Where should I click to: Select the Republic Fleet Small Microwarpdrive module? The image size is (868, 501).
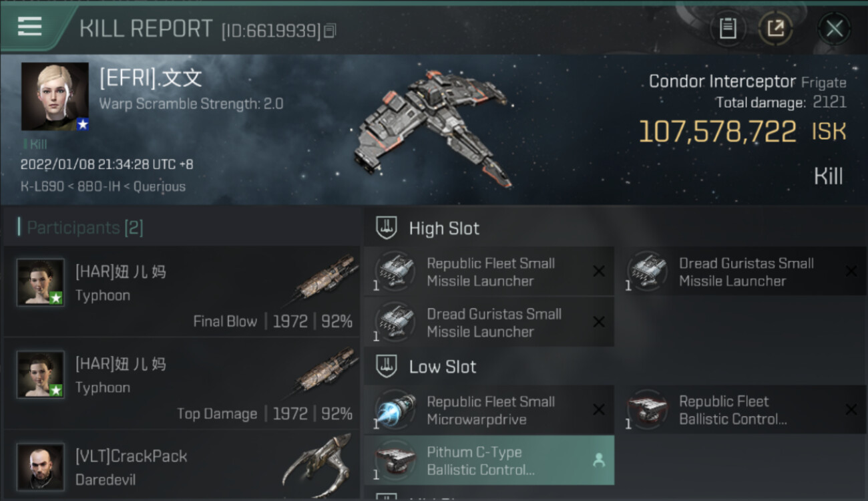point(489,410)
